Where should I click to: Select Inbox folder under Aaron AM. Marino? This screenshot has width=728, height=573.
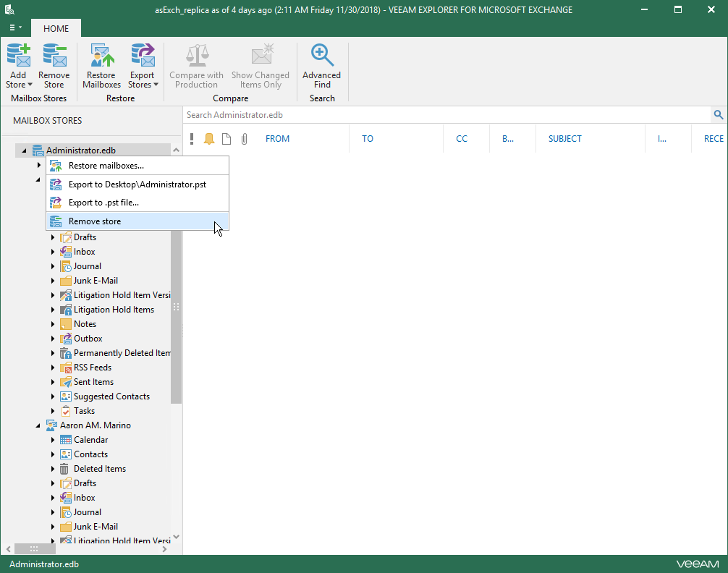tap(85, 497)
